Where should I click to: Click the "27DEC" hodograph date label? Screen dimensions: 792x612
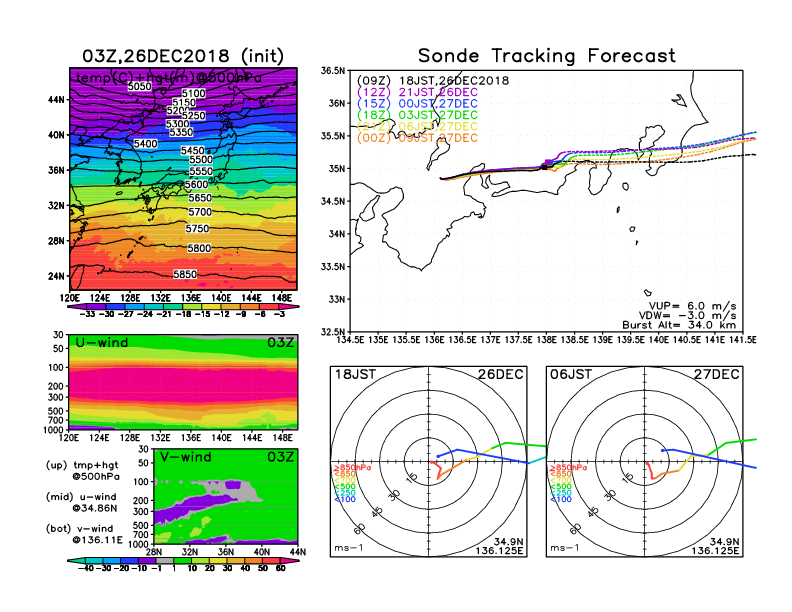pyautogui.click(x=717, y=374)
